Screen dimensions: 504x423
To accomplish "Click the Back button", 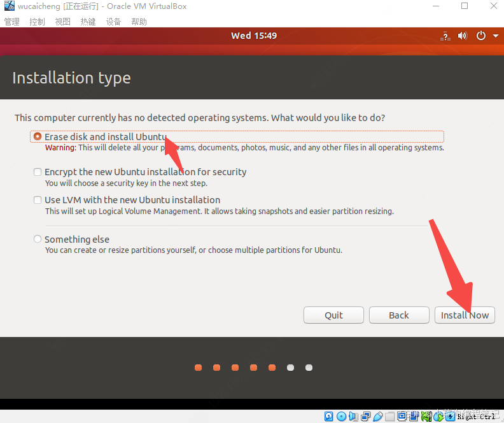I will click(399, 315).
